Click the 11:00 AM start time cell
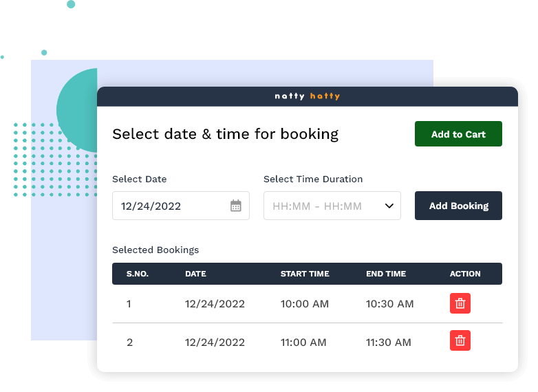 [x=303, y=342]
